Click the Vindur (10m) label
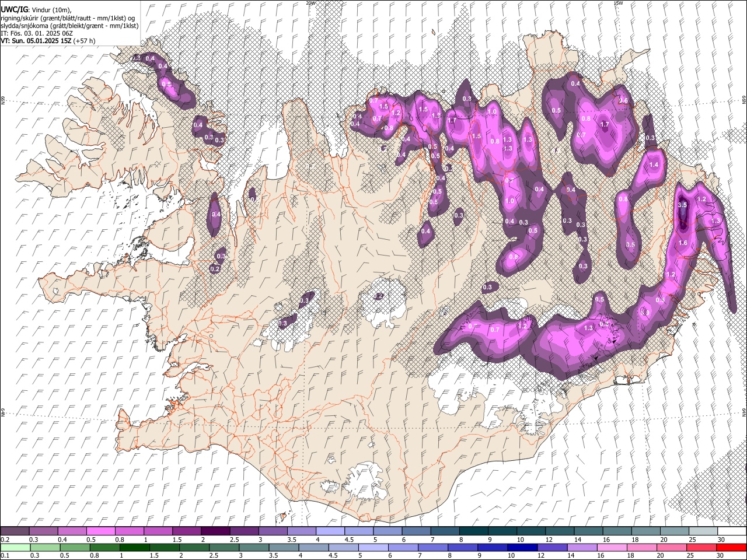 coord(51,10)
